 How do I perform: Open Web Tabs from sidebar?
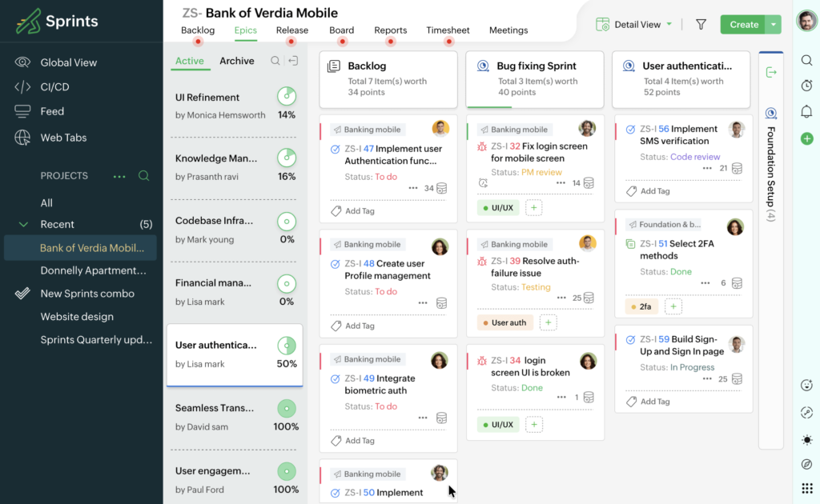click(x=63, y=138)
